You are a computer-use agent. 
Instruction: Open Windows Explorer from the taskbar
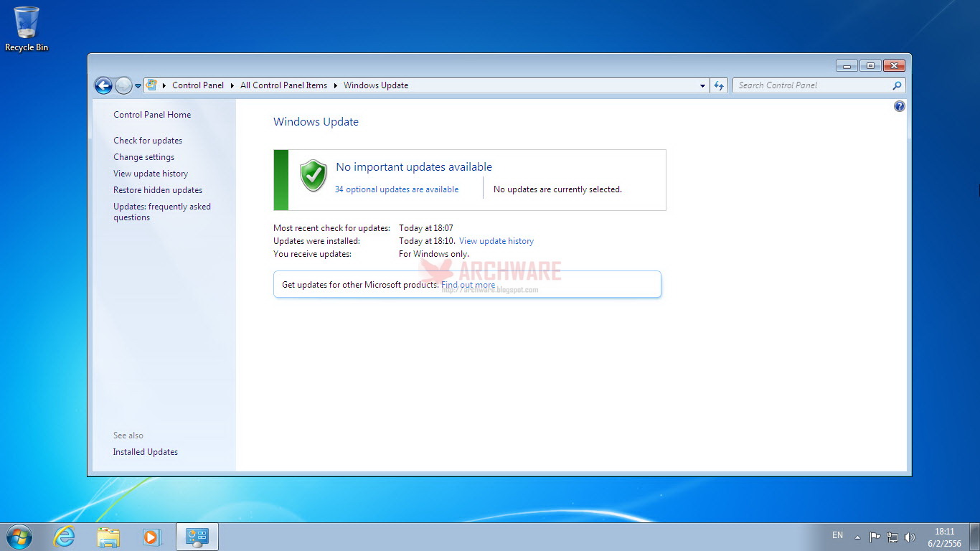point(108,536)
